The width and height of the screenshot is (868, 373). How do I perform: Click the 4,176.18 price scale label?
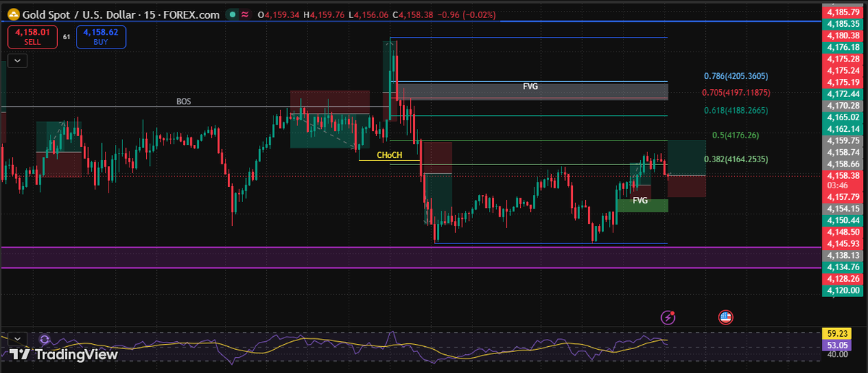click(x=841, y=47)
